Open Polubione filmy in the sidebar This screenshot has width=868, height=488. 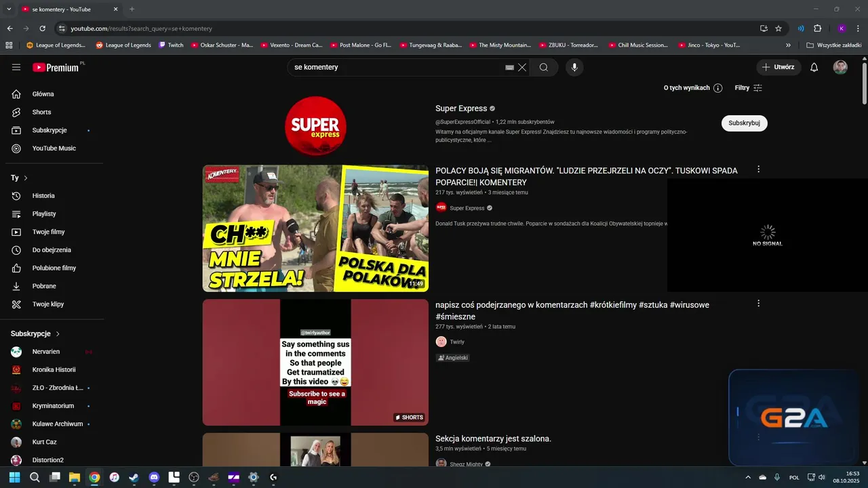(x=54, y=268)
